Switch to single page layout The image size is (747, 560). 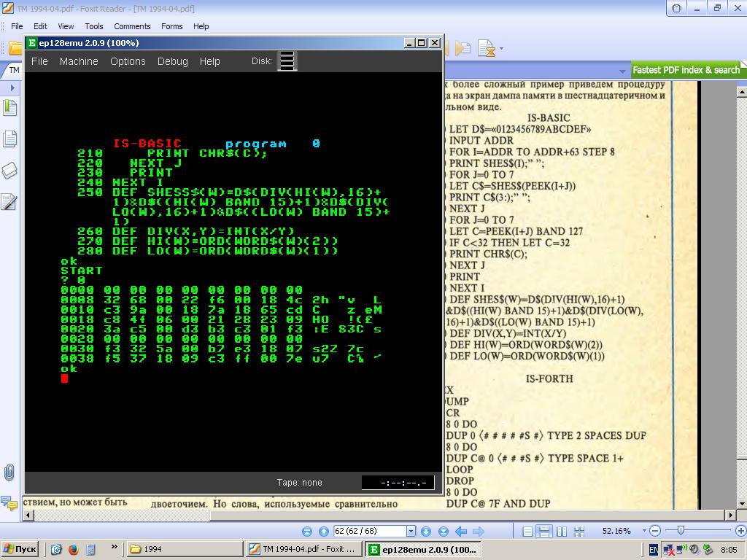click(x=527, y=531)
